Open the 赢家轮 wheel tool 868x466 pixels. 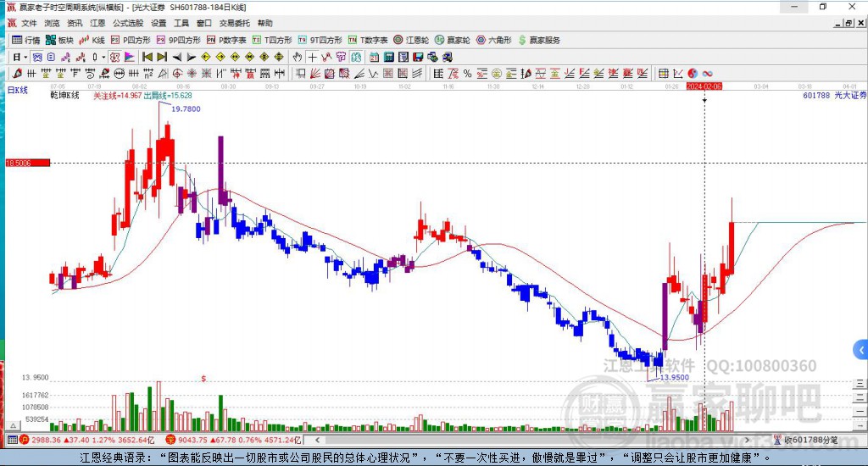coord(453,40)
